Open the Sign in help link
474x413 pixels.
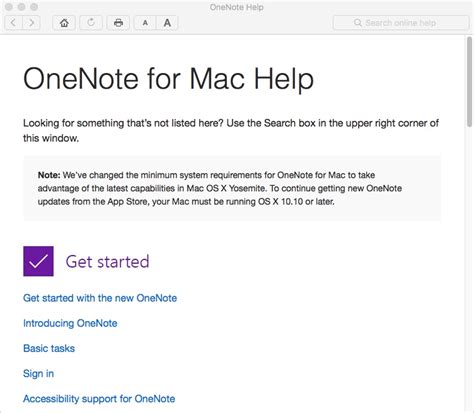pos(38,374)
